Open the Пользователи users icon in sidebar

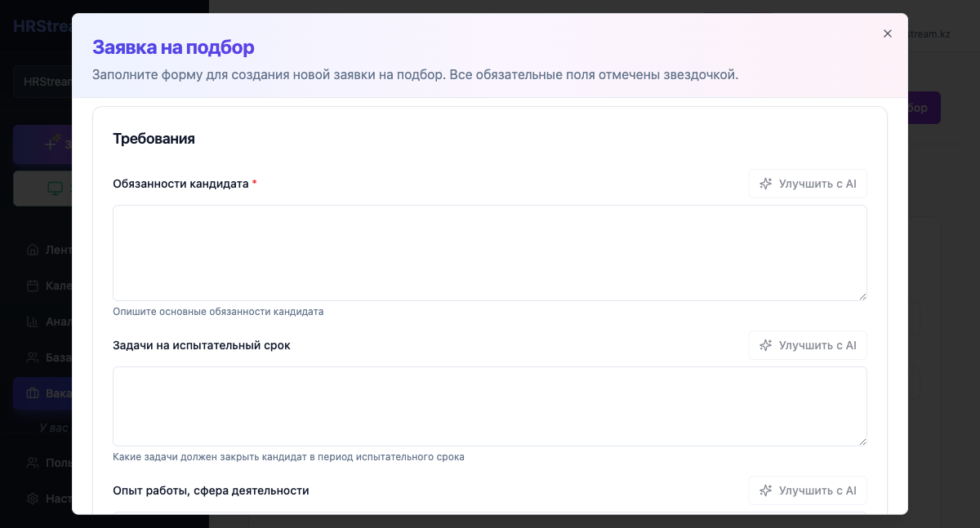click(x=33, y=463)
